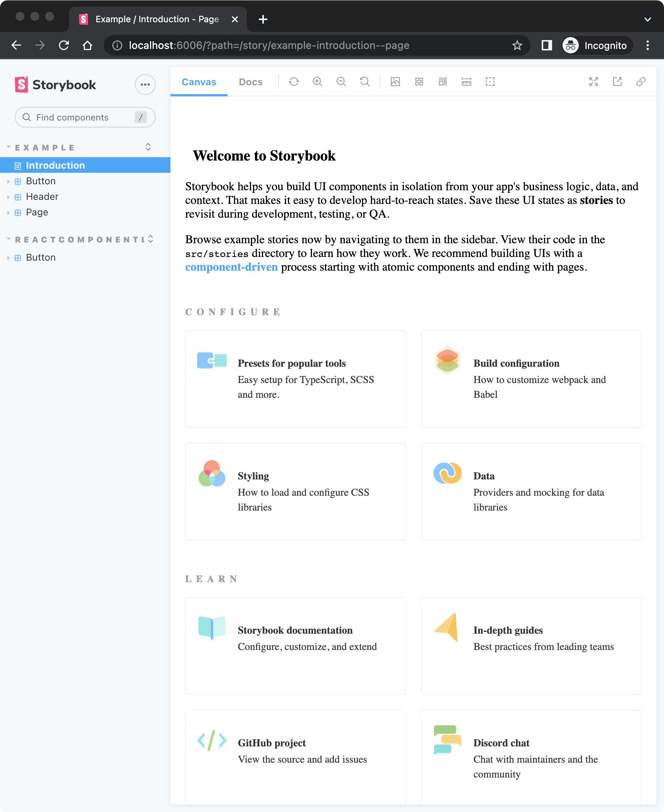The width and height of the screenshot is (664, 812).
Task: Click the Presets puzzle-piece icon
Action: pyautogui.click(x=212, y=360)
